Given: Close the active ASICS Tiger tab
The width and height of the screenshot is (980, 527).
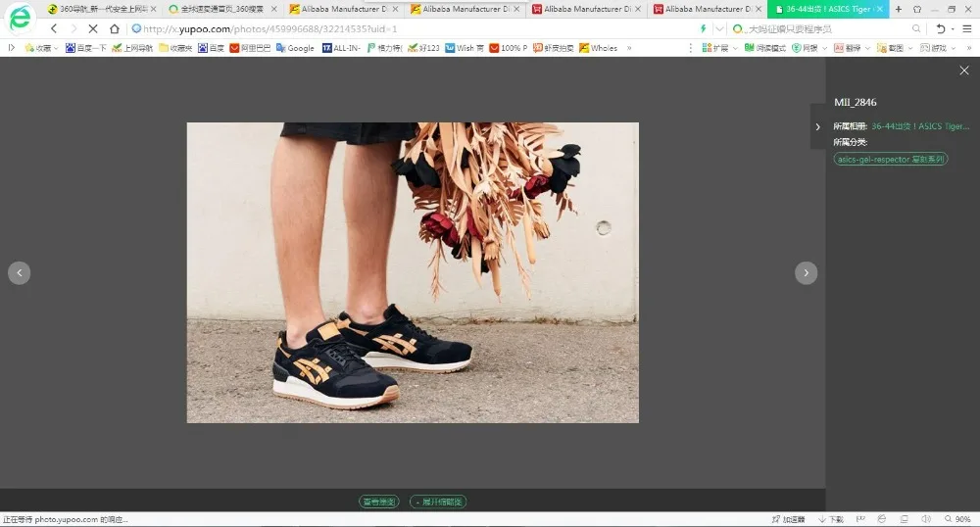Looking at the screenshot, I should tap(880, 10).
